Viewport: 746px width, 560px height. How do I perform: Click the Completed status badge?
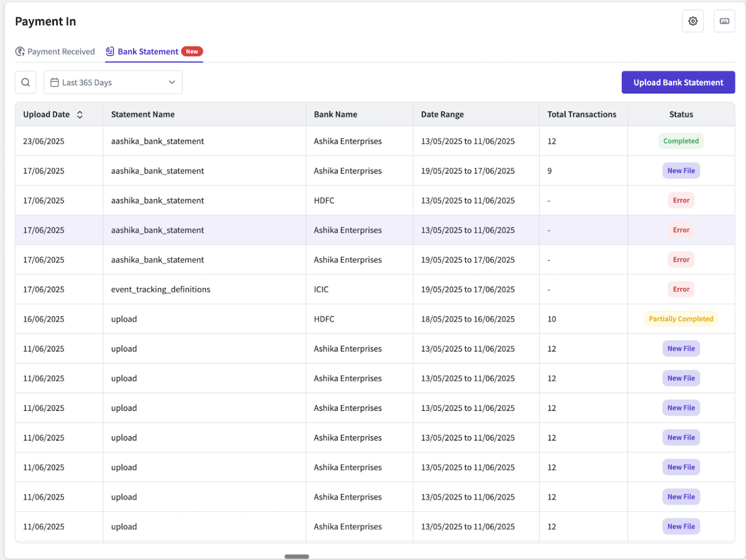tap(680, 141)
